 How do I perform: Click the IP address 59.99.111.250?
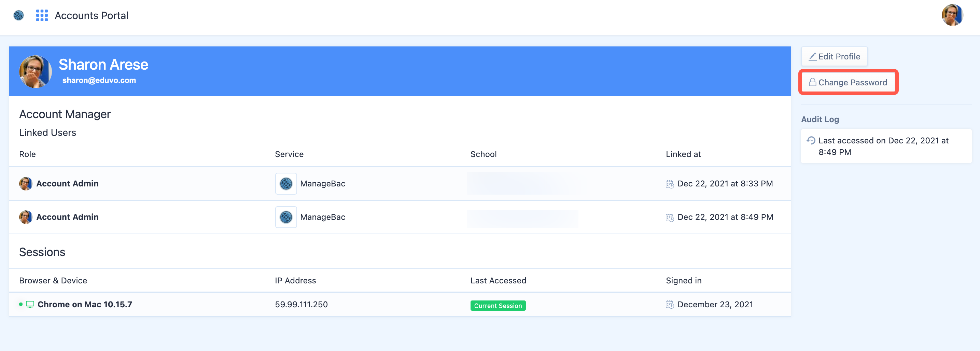301,305
